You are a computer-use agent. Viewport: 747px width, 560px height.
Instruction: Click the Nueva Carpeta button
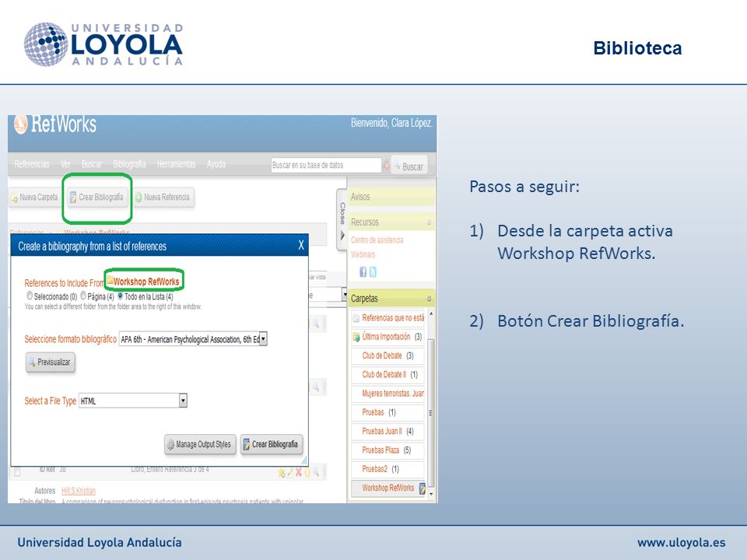pos(35,197)
